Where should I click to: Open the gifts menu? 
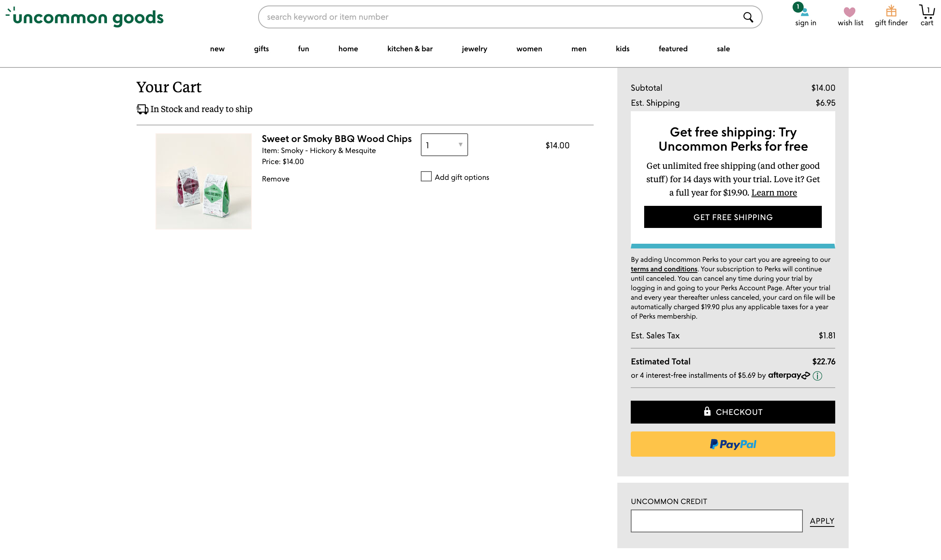[x=261, y=49]
